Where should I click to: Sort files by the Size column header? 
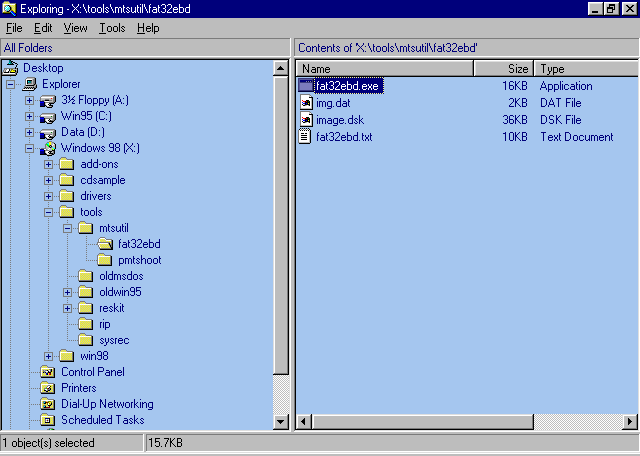[504, 69]
